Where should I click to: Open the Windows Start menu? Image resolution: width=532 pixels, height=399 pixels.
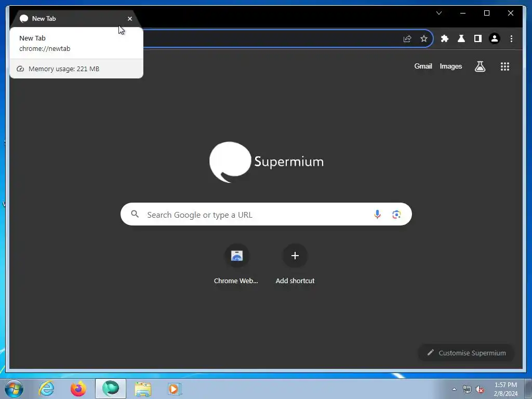(14, 389)
